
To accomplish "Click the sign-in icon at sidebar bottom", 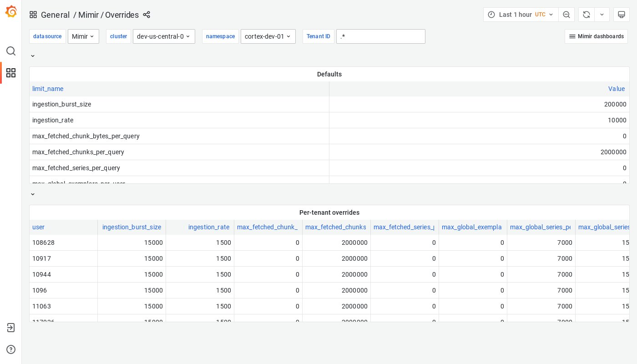I will (11, 328).
